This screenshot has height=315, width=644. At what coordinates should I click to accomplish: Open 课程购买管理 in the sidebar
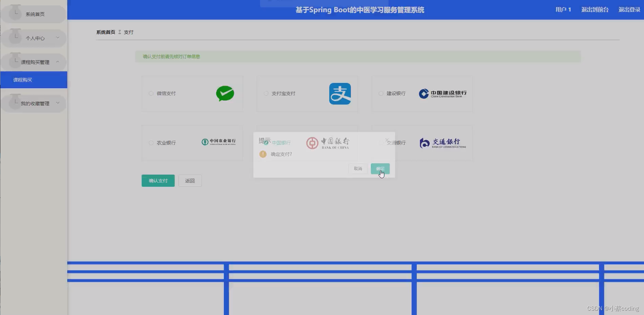click(33, 62)
